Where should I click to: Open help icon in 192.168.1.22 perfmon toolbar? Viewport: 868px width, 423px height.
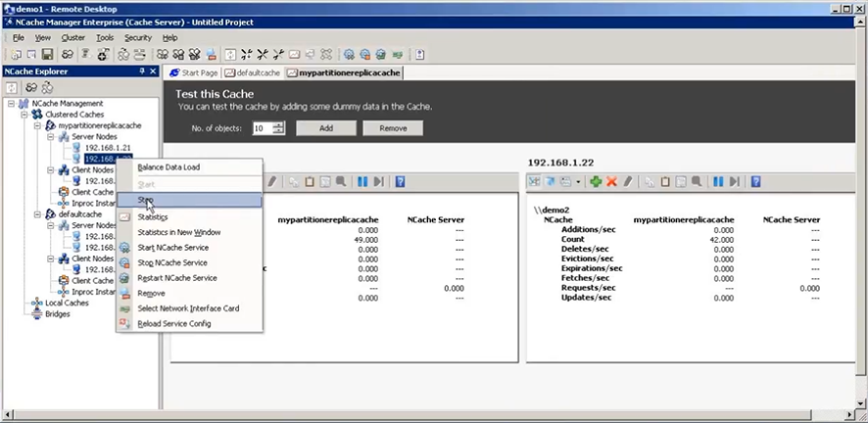pos(755,181)
